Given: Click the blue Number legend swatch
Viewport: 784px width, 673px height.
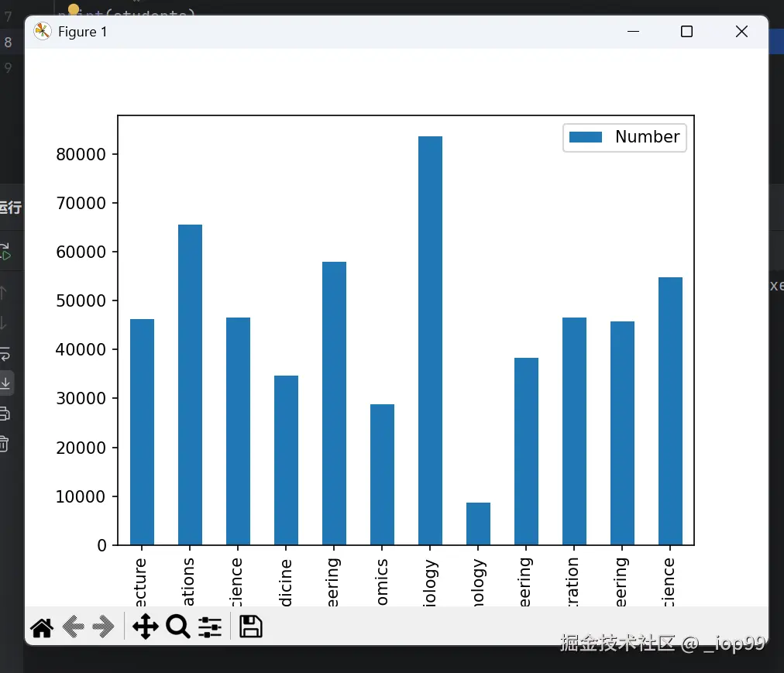Looking at the screenshot, I should pos(586,137).
